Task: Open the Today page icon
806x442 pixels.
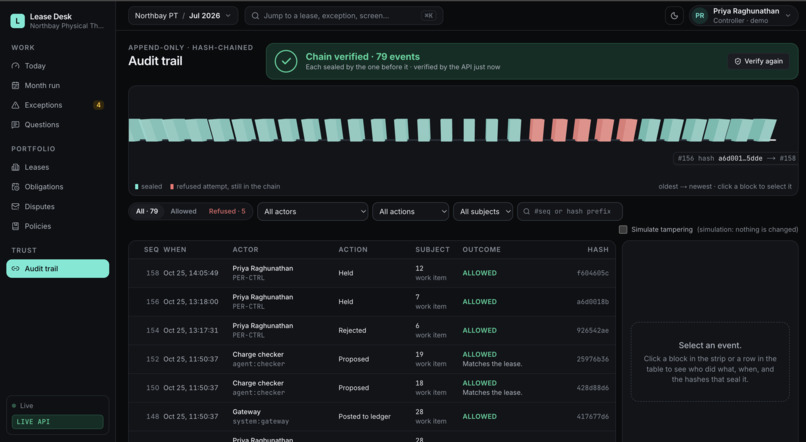Action: pos(15,66)
